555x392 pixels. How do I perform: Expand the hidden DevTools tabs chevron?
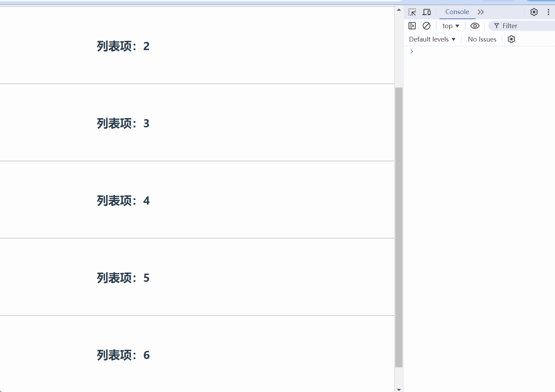tap(480, 12)
